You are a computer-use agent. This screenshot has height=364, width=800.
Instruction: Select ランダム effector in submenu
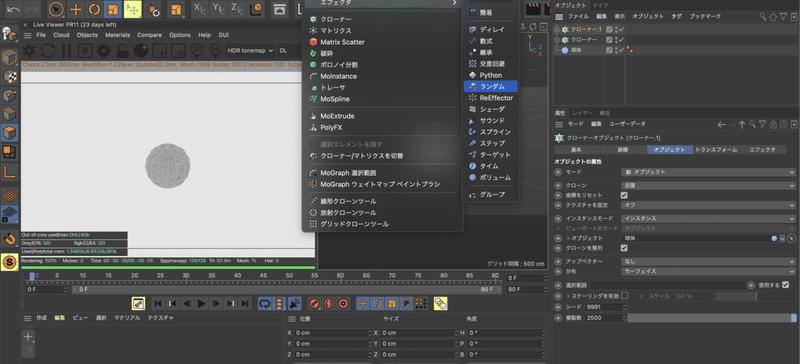[x=490, y=86]
